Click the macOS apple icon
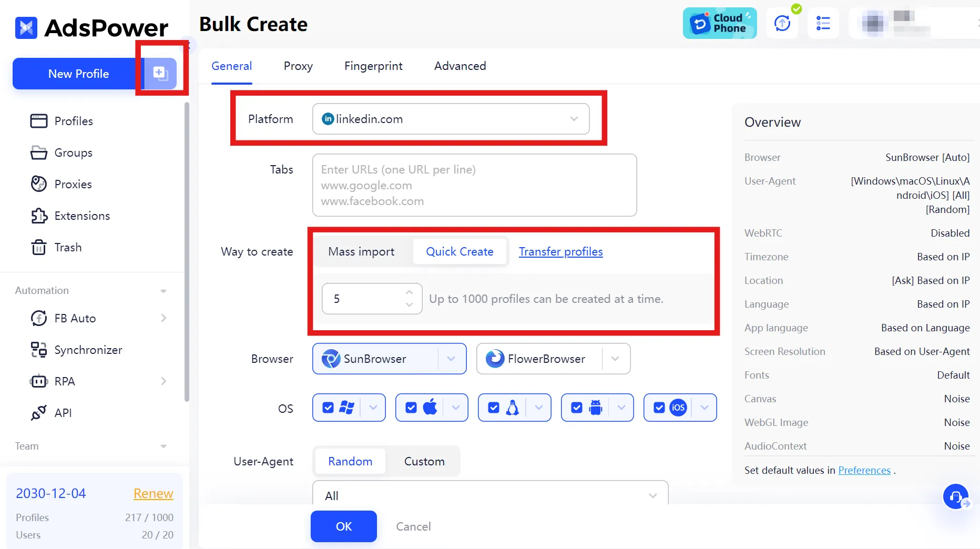The image size is (980, 549). pyautogui.click(x=430, y=407)
